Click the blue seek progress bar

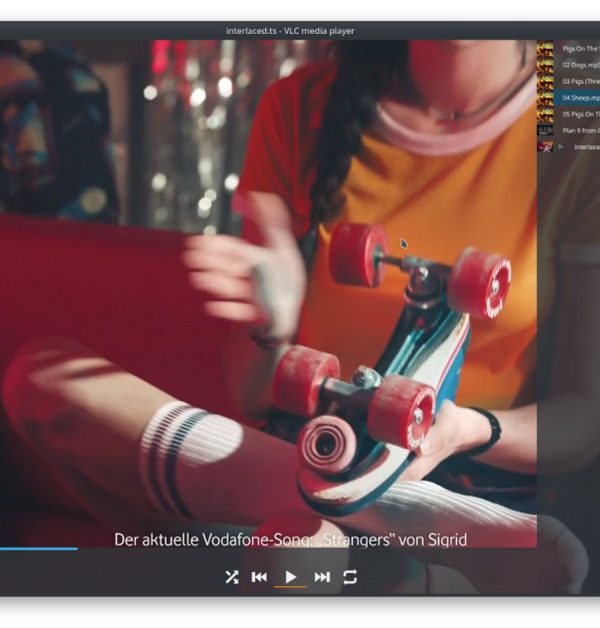(38, 548)
